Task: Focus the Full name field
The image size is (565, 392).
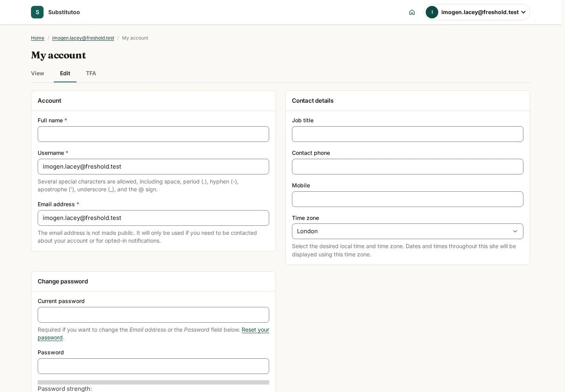Action: click(x=153, y=134)
